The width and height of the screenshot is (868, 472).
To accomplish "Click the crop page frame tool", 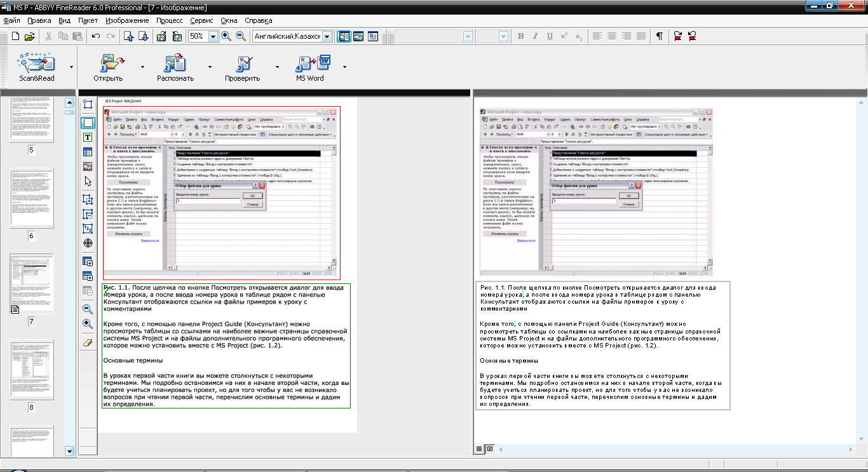I will tap(88, 105).
